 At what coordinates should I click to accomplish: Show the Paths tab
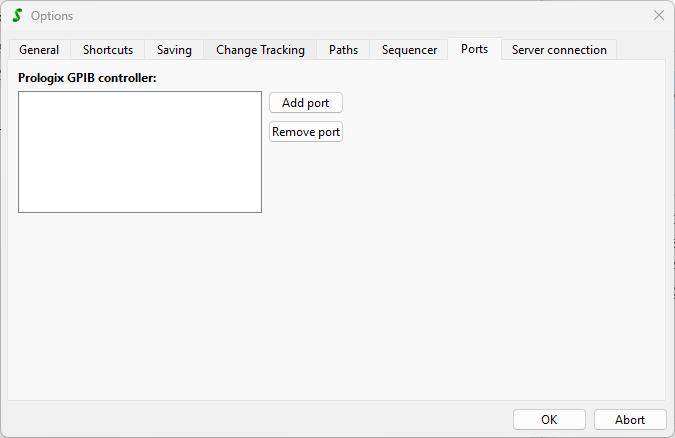pos(343,50)
